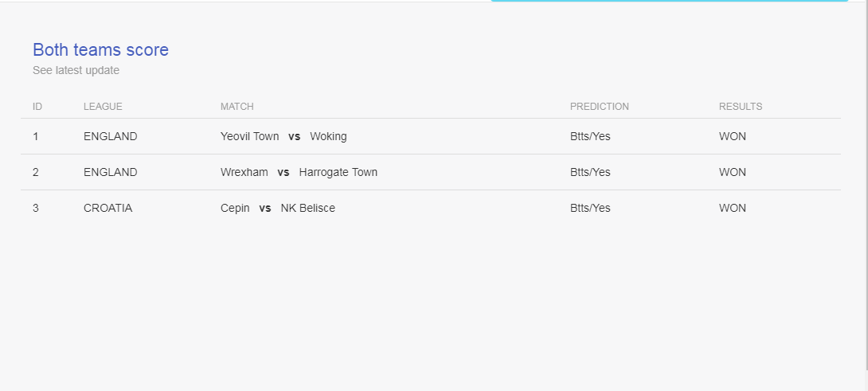Click the 'Both teams score' heading
Viewport: 868px width, 391px height.
101,50
